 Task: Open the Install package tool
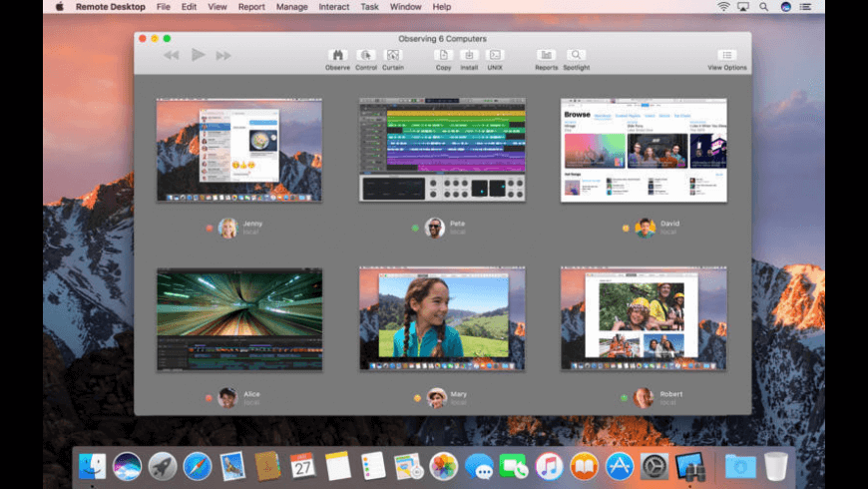pos(469,56)
